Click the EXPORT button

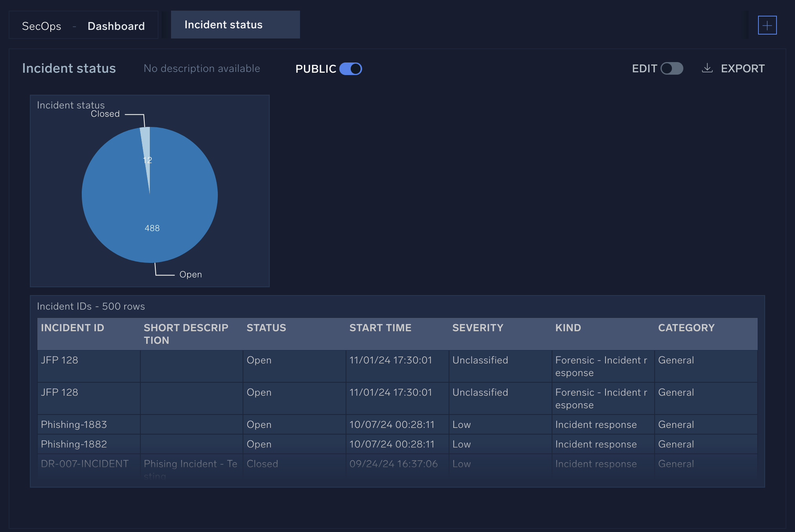742,68
